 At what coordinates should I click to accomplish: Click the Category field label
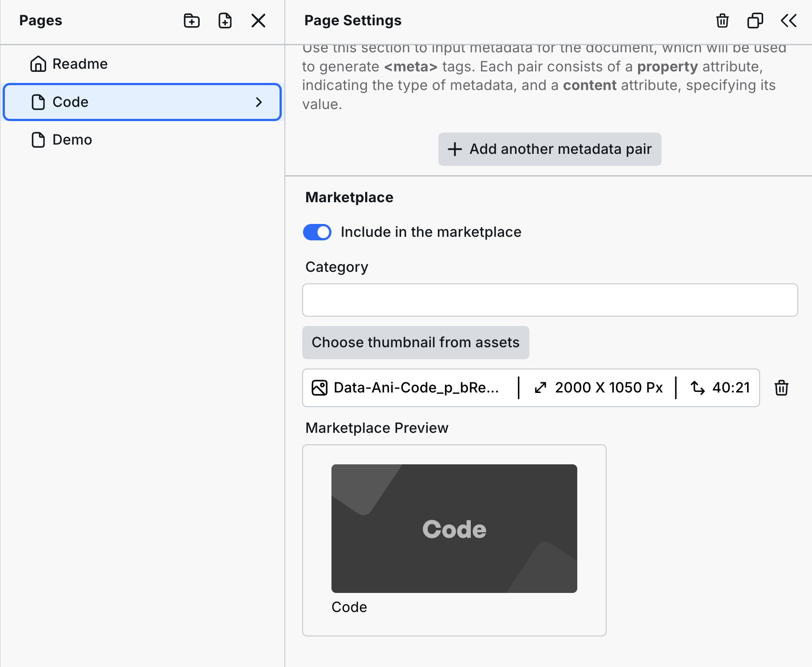(337, 267)
